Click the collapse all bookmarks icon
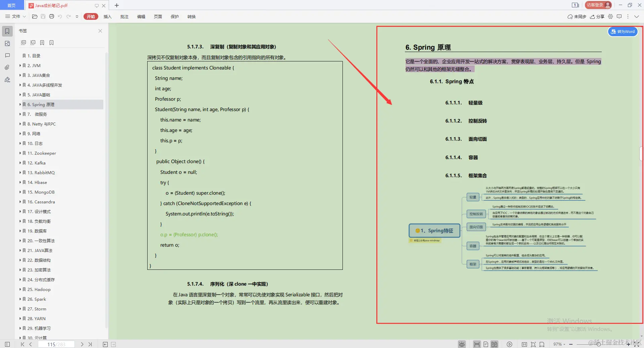644x348 pixels. click(x=33, y=43)
